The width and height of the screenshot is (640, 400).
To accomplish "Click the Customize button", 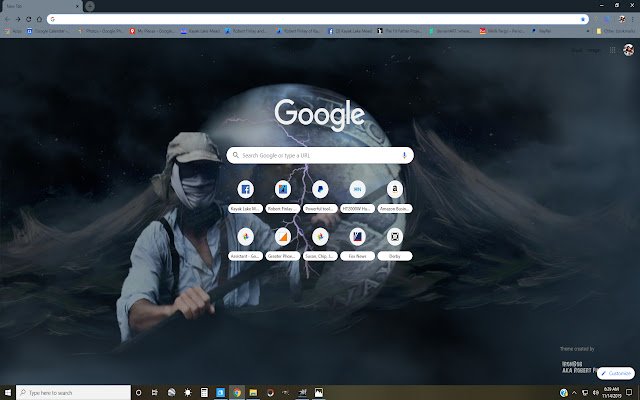I will click(x=616, y=373).
